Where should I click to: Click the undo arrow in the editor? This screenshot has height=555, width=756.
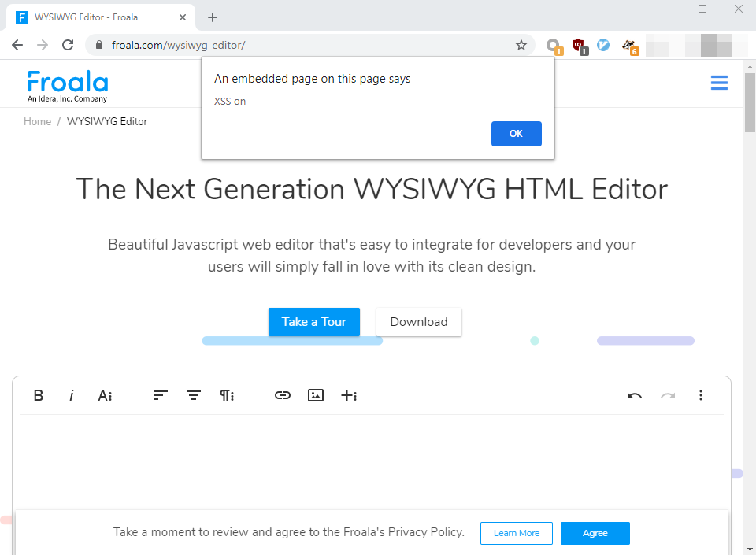pos(634,395)
